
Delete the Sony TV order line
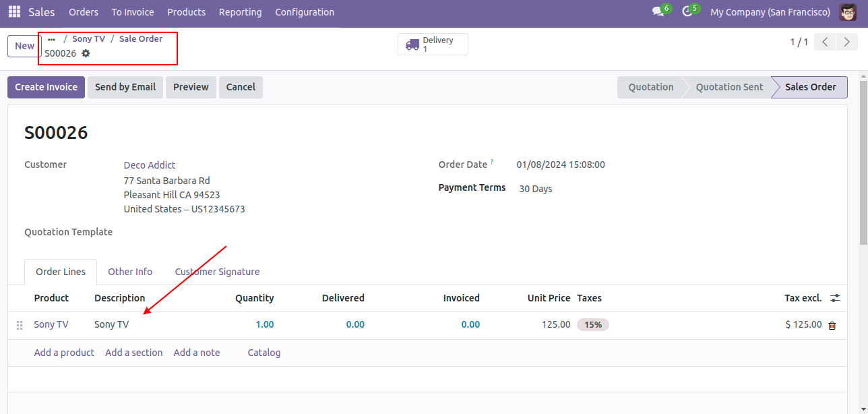click(x=832, y=325)
